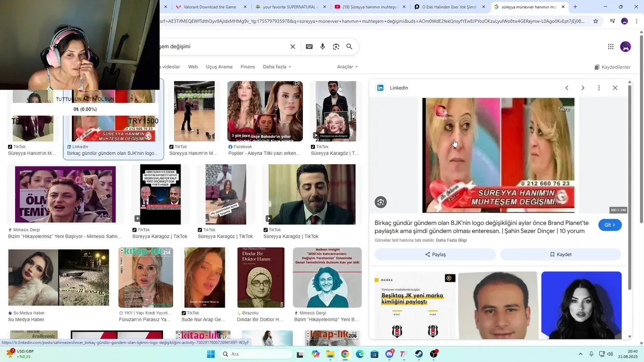Open the Windows taskbar search box

pyautogui.click(x=255, y=354)
